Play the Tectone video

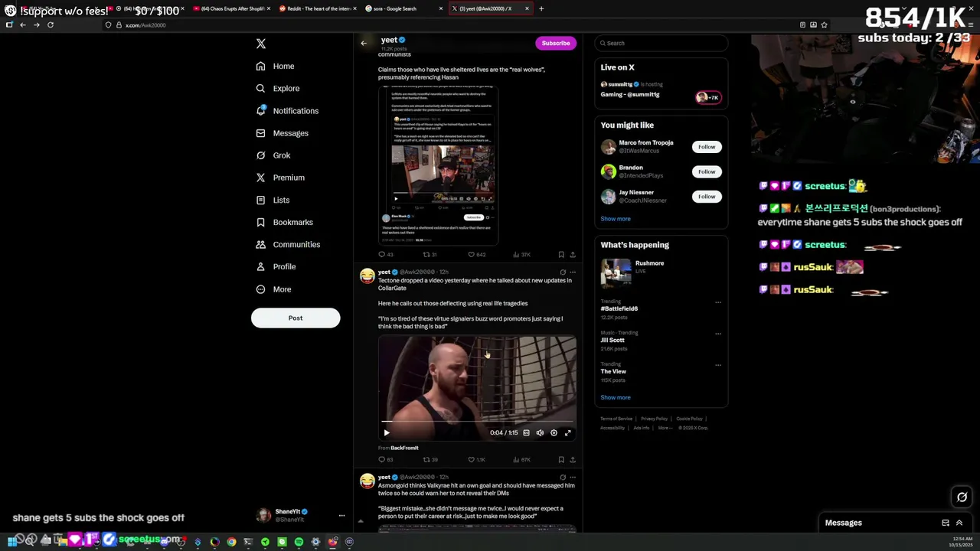[x=387, y=433]
